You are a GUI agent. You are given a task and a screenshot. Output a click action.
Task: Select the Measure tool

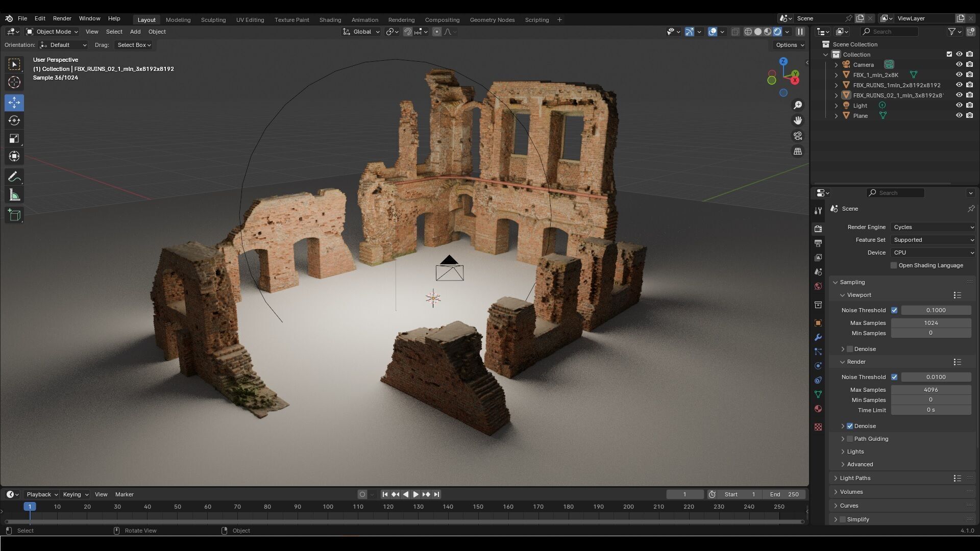(x=14, y=195)
